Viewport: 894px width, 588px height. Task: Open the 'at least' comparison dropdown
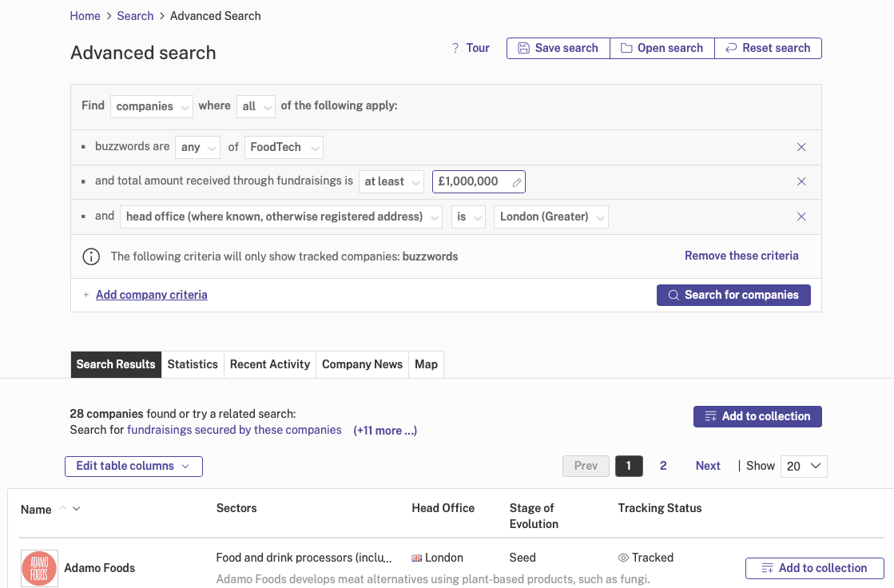tap(391, 182)
